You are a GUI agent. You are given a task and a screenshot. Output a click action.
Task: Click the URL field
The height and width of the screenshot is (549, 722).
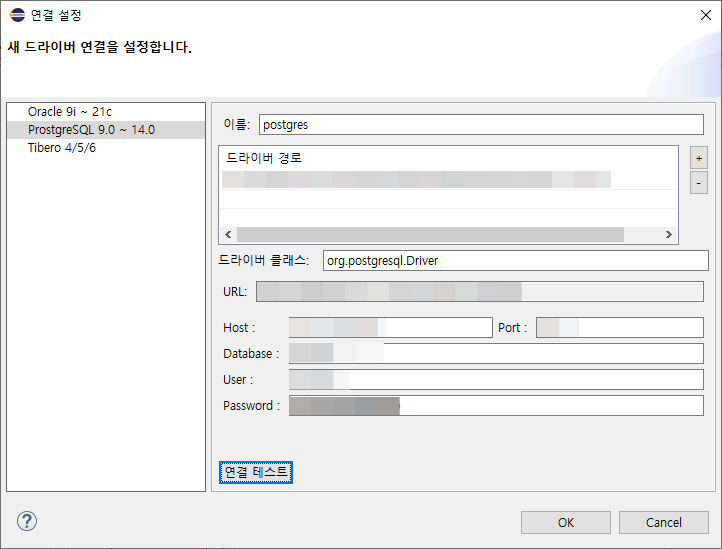tap(480, 292)
